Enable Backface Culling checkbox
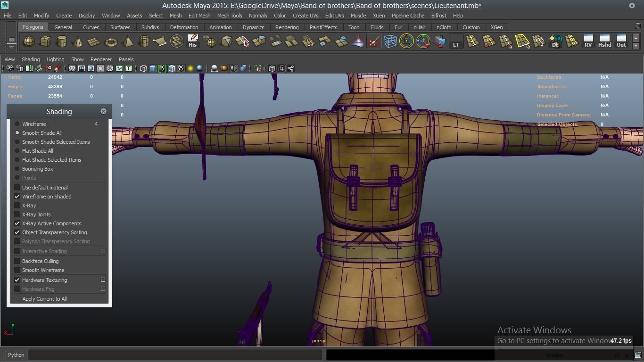The height and width of the screenshot is (362, 644). [x=17, y=261]
